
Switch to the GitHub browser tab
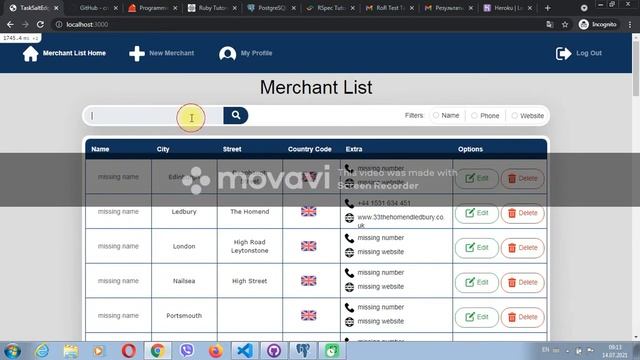click(93, 8)
